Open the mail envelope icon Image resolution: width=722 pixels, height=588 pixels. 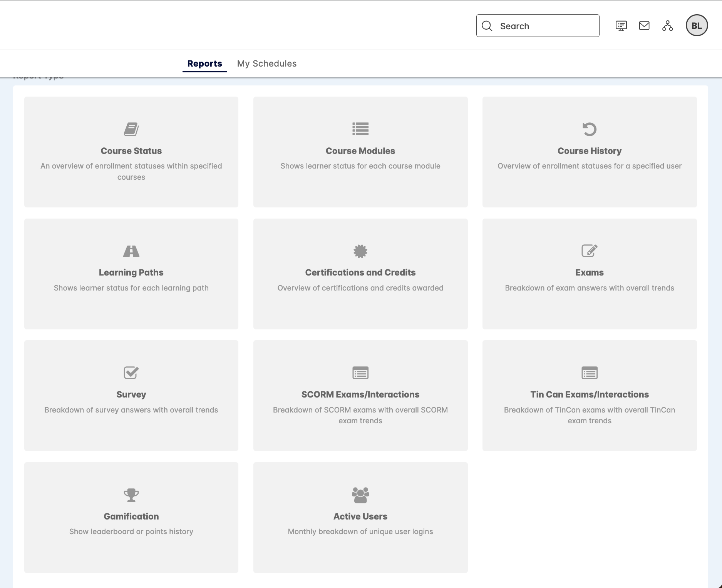point(645,26)
